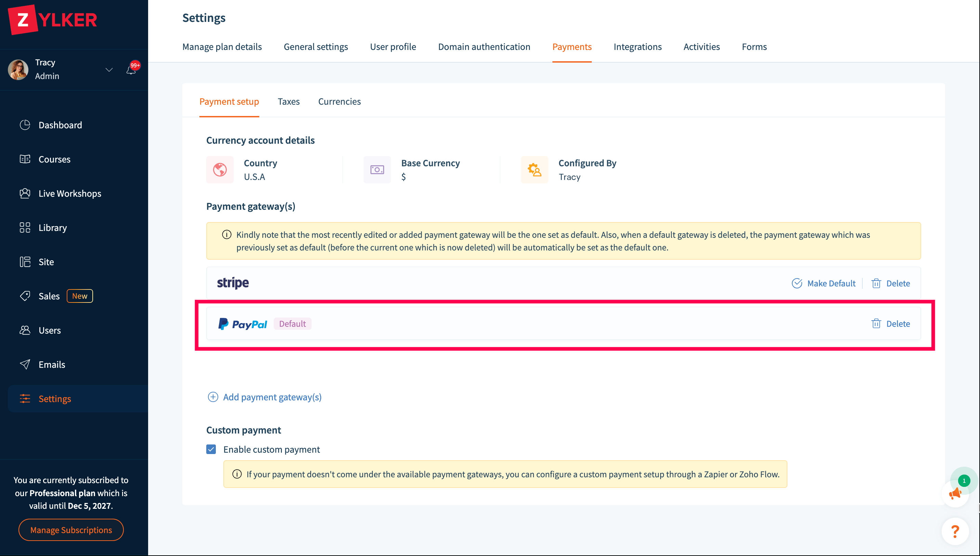Uncheck Enable custom payment checkbox
Screen dimensions: 980x556
click(211, 450)
